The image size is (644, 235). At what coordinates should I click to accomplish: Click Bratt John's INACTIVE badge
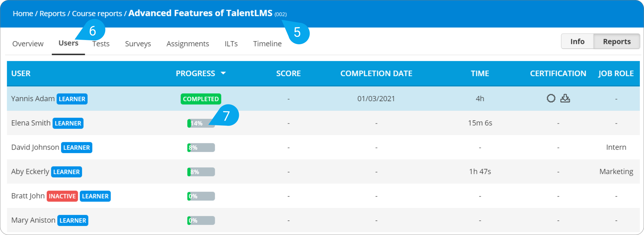click(62, 196)
